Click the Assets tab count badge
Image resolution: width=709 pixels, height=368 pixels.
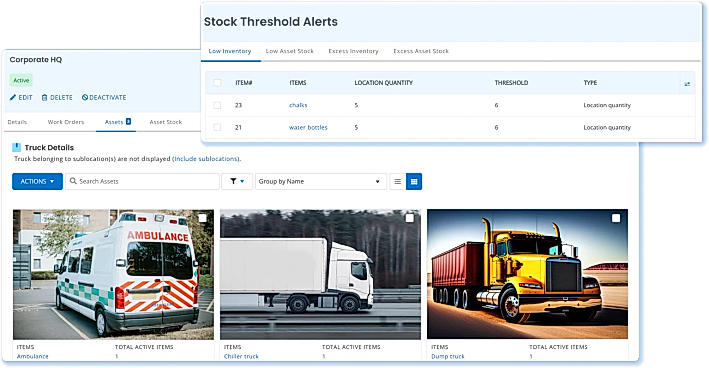tap(128, 121)
